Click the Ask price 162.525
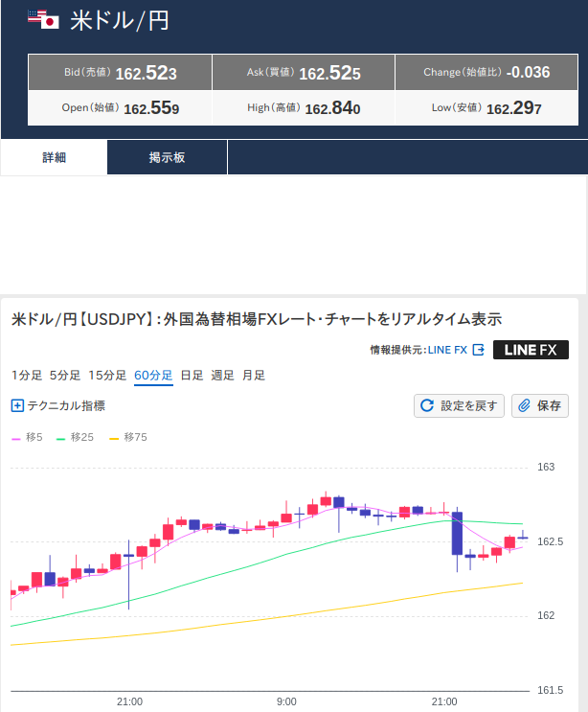The height and width of the screenshot is (712, 588). 329,73
